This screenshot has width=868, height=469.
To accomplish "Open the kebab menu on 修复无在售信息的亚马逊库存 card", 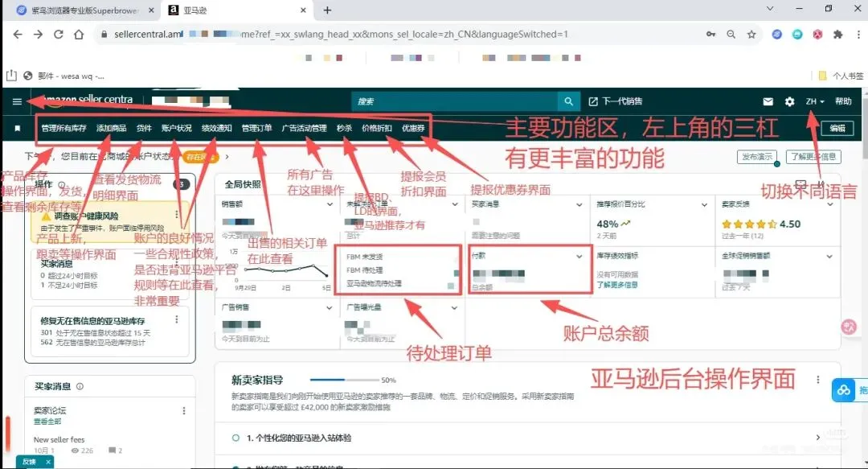I will [x=177, y=319].
